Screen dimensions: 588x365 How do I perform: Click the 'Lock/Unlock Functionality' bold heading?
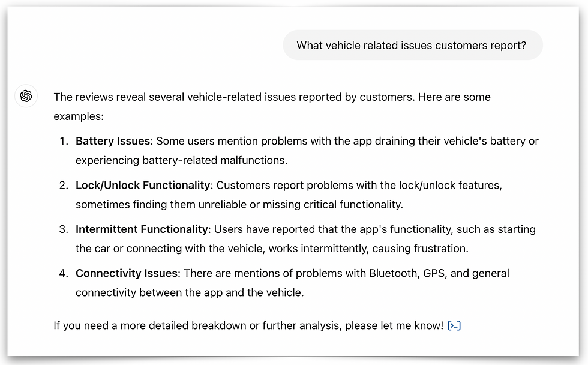point(143,185)
